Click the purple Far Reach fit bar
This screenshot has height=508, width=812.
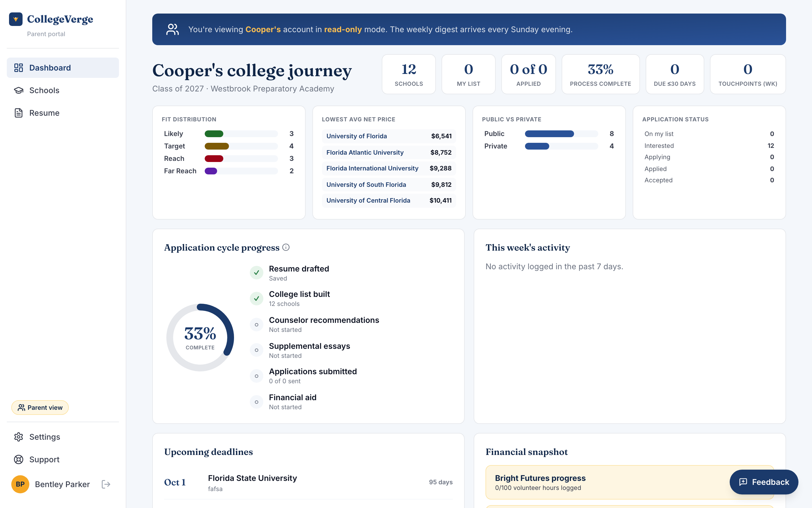pos(211,171)
